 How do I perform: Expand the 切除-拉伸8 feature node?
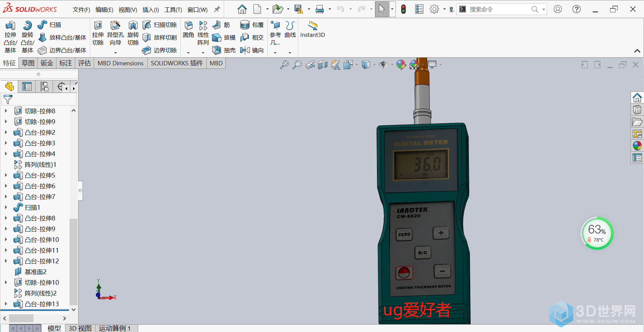click(x=6, y=111)
